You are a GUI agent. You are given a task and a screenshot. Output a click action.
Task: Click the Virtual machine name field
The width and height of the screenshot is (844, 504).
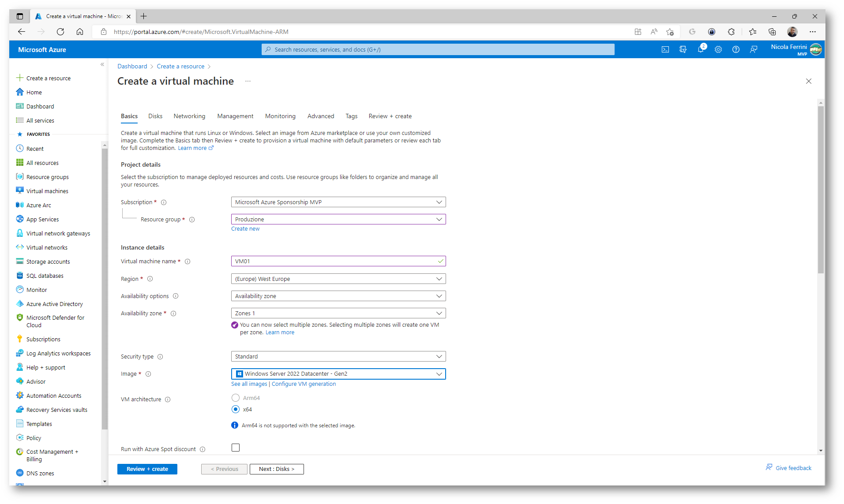click(338, 261)
